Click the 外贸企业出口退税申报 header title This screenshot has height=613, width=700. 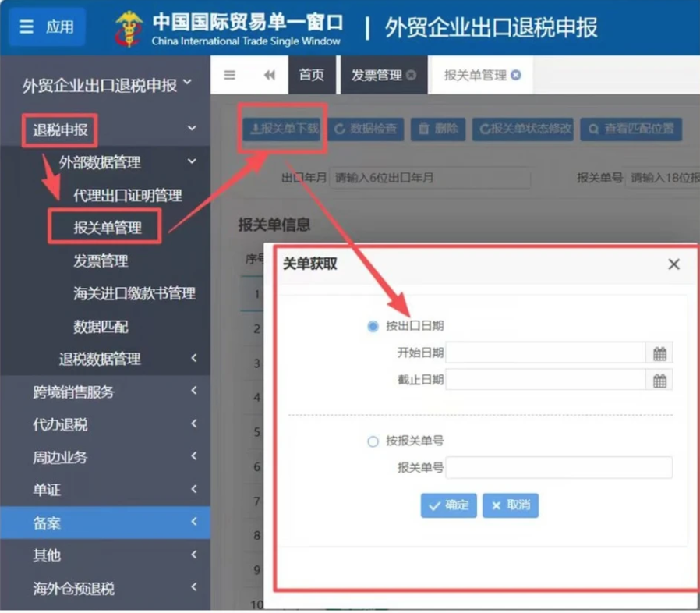click(x=490, y=28)
